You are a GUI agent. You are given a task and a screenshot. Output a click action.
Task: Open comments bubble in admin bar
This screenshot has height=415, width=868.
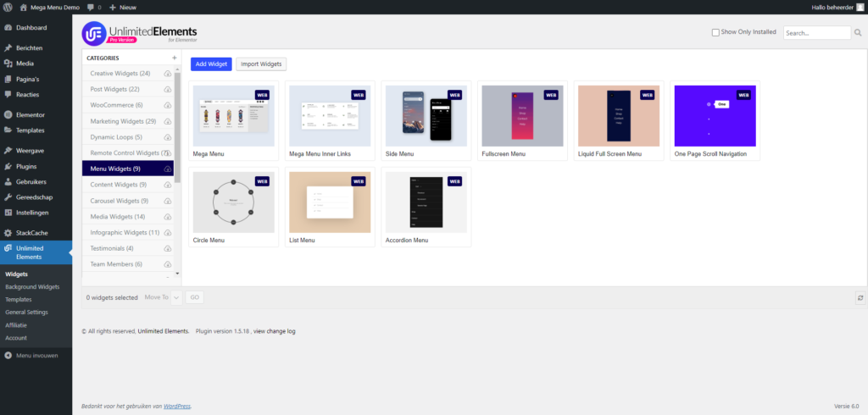tap(95, 7)
